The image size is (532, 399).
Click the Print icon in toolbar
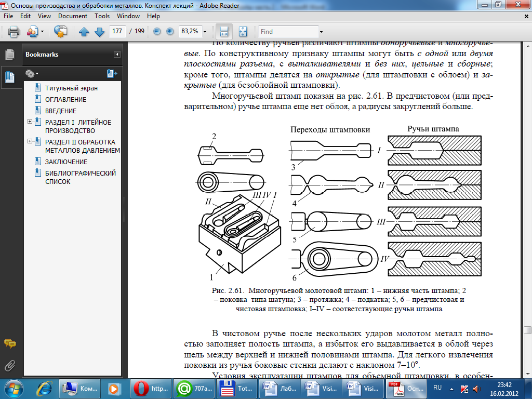tap(14, 32)
